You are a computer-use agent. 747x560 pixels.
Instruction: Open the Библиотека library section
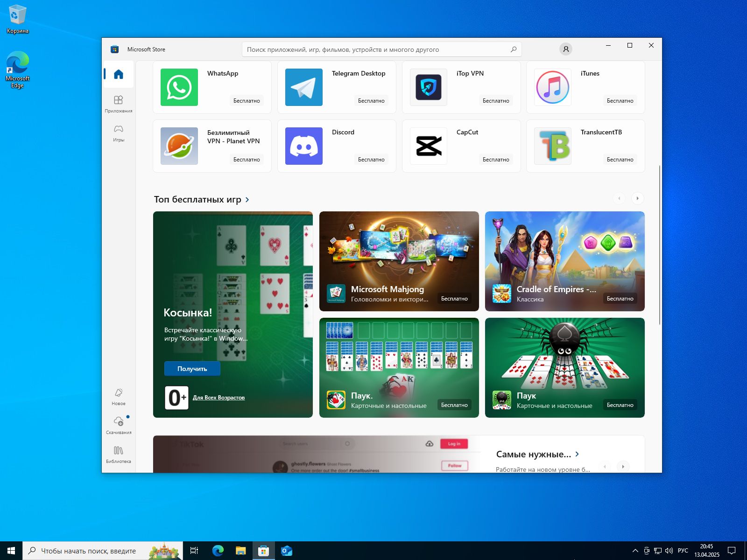tap(119, 454)
